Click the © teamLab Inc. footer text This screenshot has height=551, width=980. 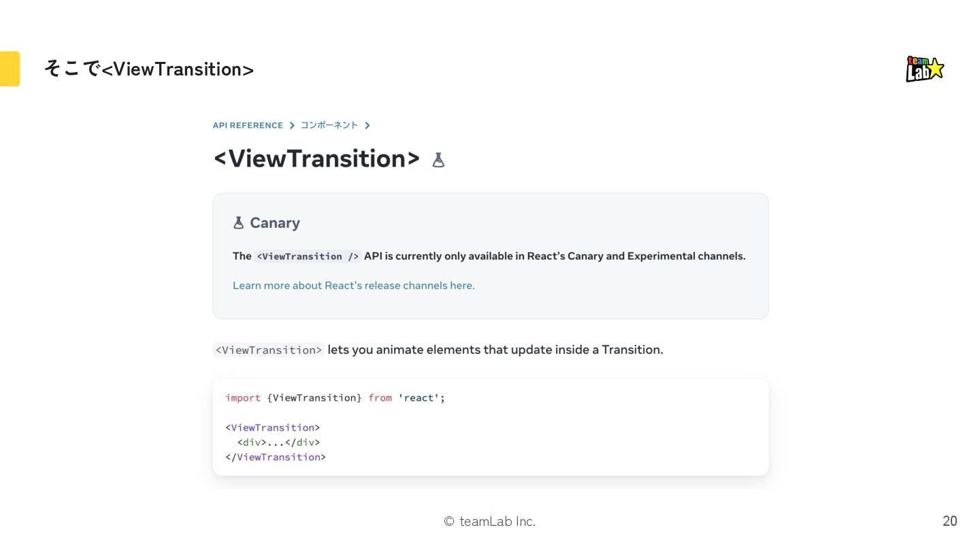[489, 522]
